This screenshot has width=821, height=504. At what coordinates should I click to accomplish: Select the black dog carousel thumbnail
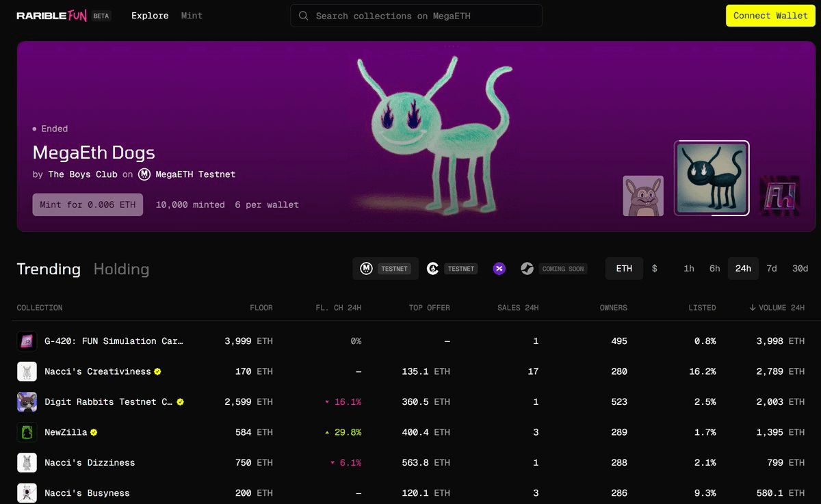coord(712,178)
